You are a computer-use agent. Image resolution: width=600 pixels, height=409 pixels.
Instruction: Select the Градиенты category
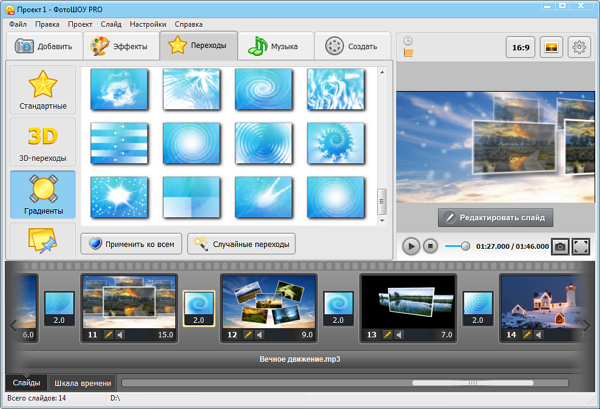point(43,194)
